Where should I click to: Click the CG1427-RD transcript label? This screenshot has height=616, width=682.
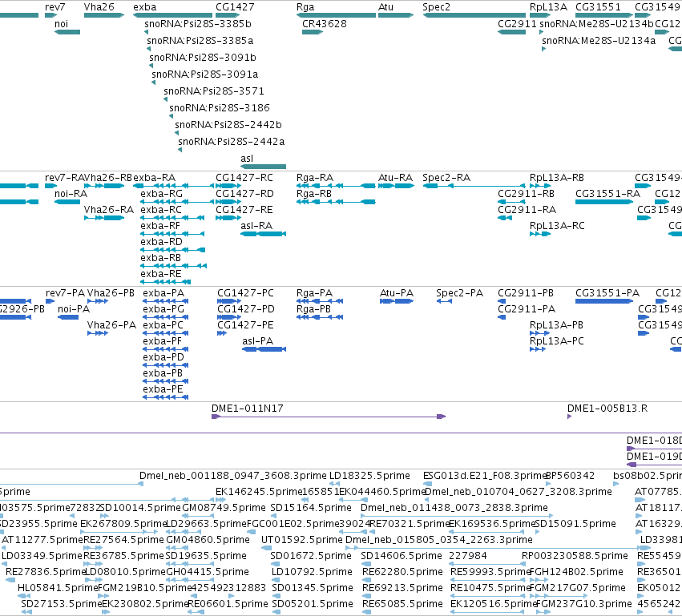pos(245,194)
